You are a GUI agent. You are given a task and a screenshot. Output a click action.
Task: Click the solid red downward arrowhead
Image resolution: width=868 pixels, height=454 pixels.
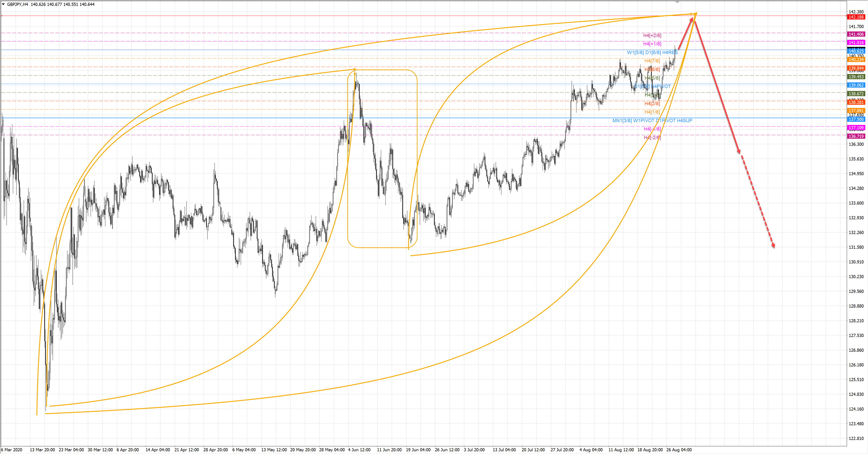(x=739, y=151)
